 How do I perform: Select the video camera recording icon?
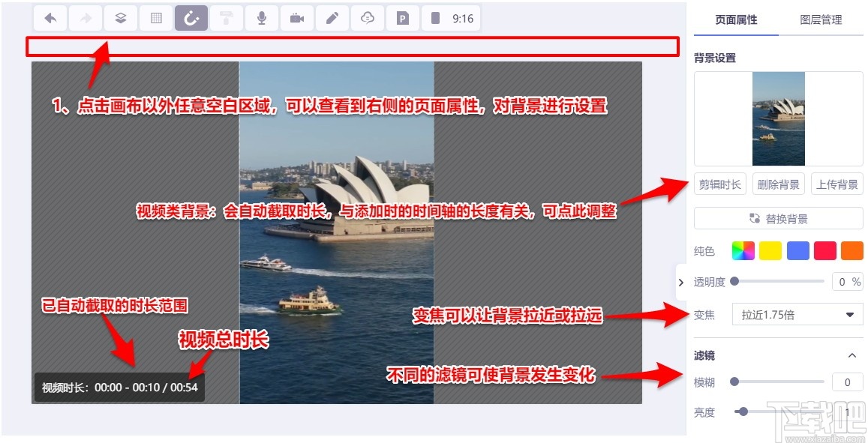(x=296, y=17)
